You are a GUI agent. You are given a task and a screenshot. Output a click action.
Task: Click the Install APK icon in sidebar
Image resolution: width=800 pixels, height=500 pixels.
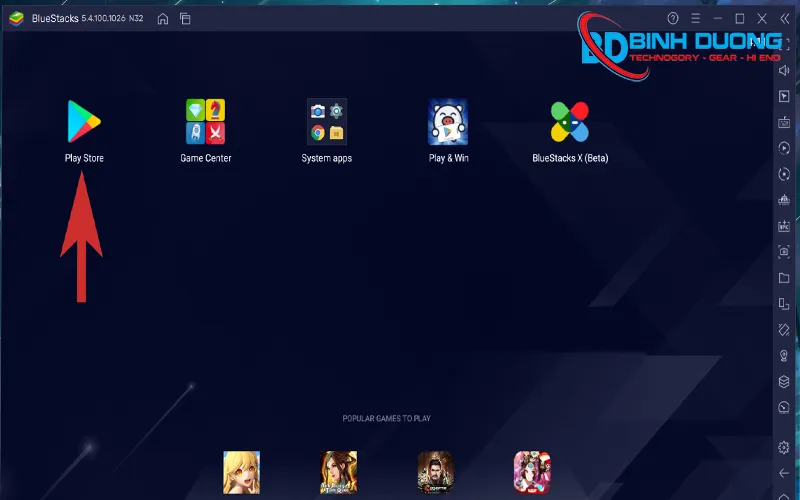(784, 226)
